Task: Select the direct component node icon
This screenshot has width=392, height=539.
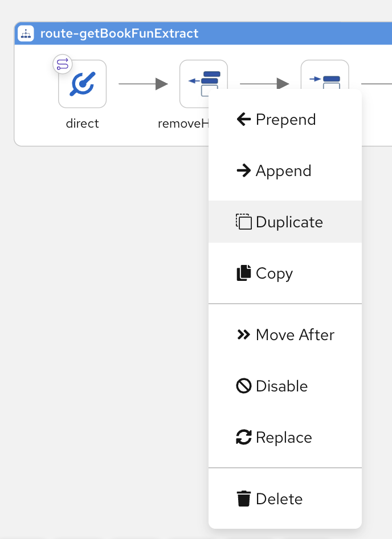Action: pos(82,84)
